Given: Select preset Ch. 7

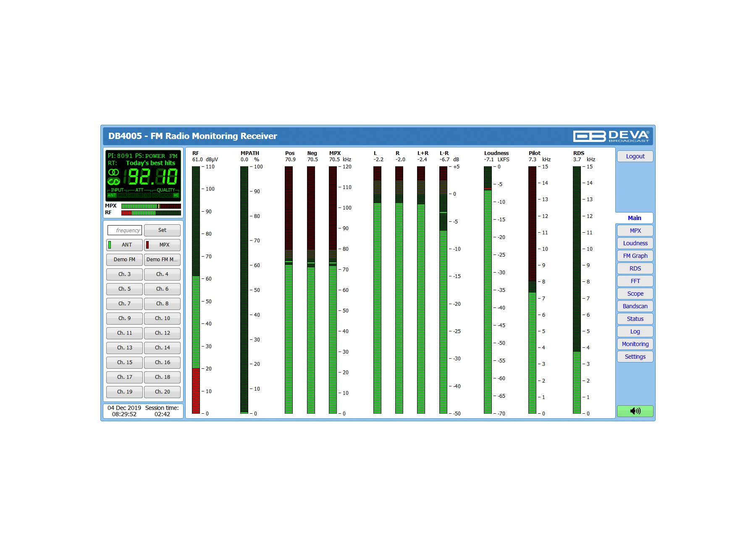Looking at the screenshot, I should [124, 304].
